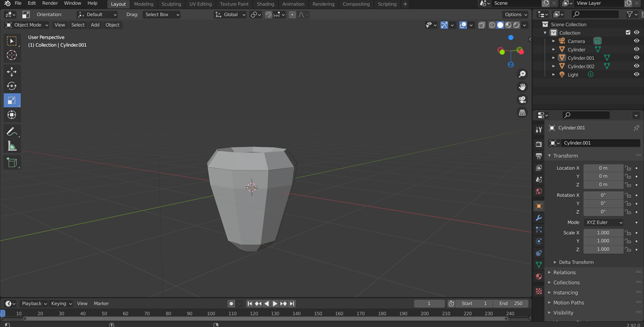Open the Object Constraint properties tab

(539, 253)
